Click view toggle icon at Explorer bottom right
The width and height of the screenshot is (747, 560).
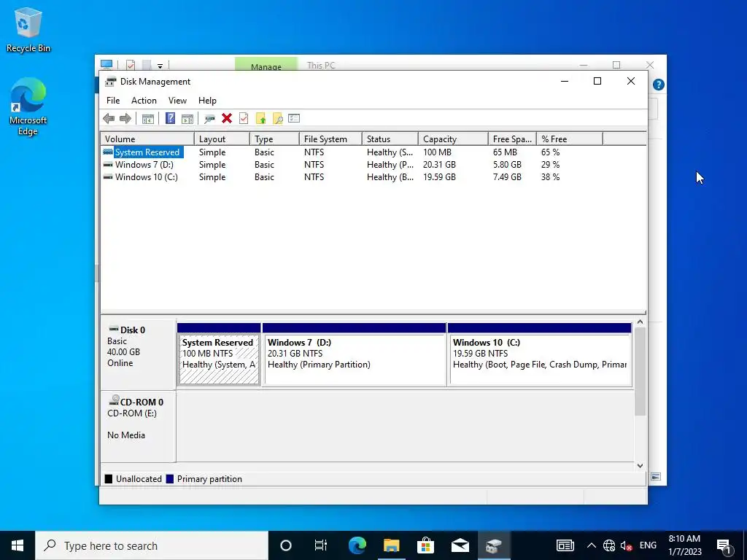click(656, 477)
